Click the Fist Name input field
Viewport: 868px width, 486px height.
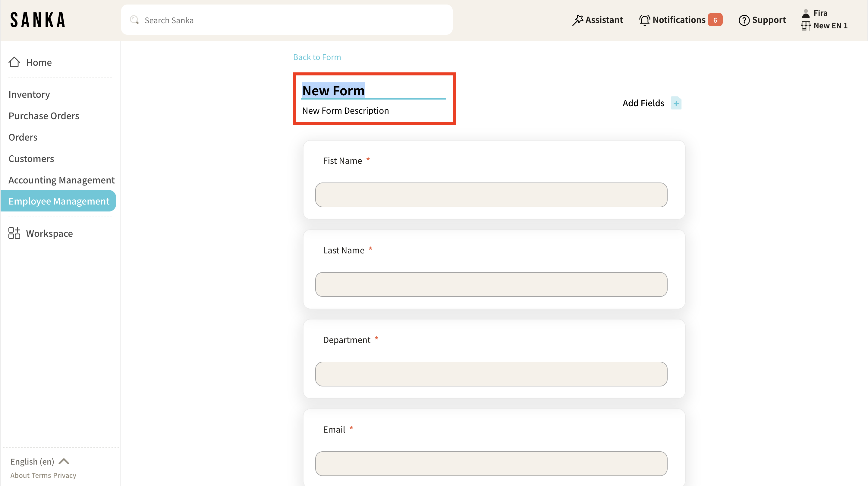point(491,195)
